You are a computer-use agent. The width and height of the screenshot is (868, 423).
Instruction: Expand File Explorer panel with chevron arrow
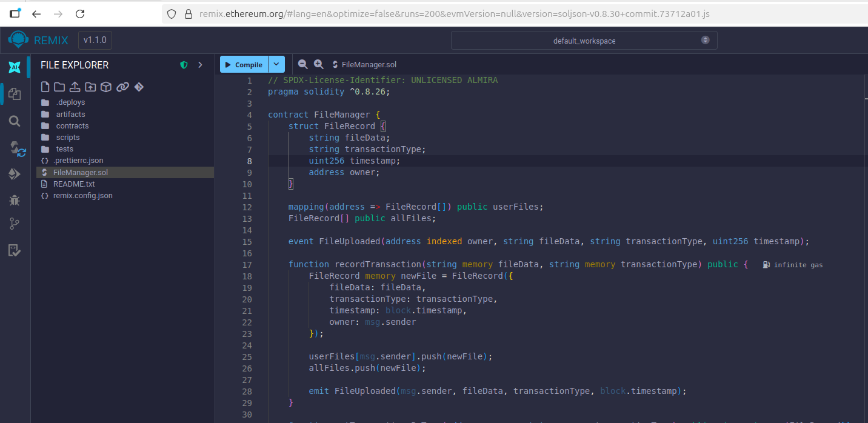(x=201, y=65)
